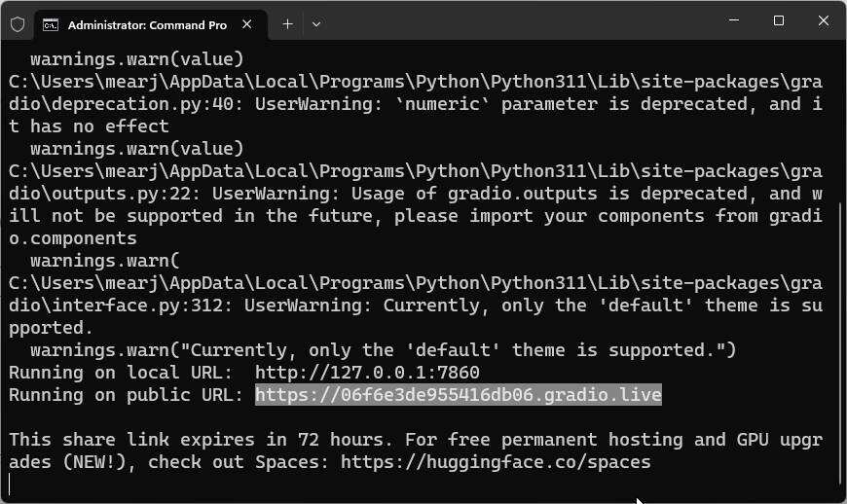Click the local URL http://127.0.0.1:7860

click(367, 373)
